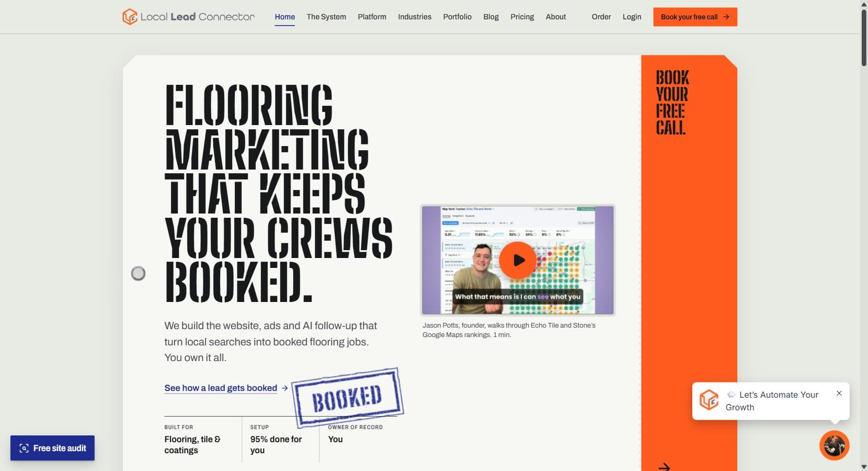Click the arrow at bottom of orange panel
Viewport: 868px width, 471px height.
(x=664, y=466)
